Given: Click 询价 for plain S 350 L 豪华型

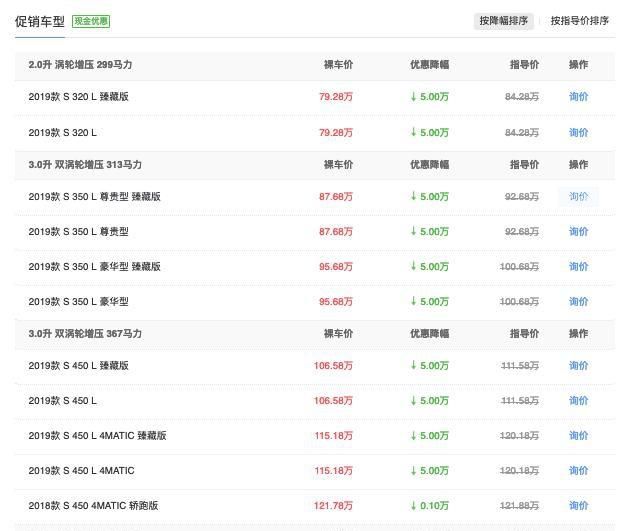Looking at the screenshot, I should pyautogui.click(x=578, y=302).
